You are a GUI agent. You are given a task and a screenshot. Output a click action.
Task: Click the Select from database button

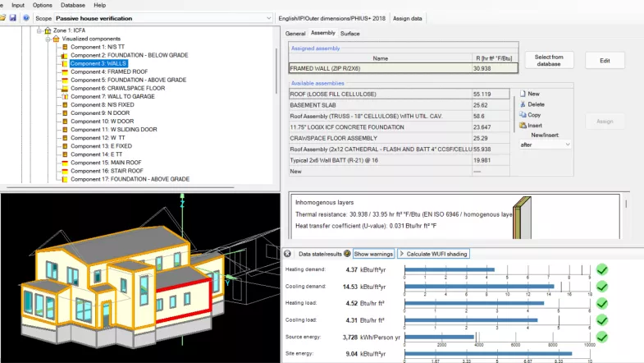coord(549,60)
